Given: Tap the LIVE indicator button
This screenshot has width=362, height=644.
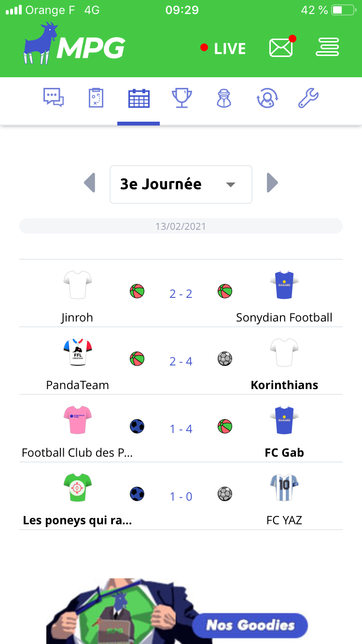Looking at the screenshot, I should [x=223, y=48].
